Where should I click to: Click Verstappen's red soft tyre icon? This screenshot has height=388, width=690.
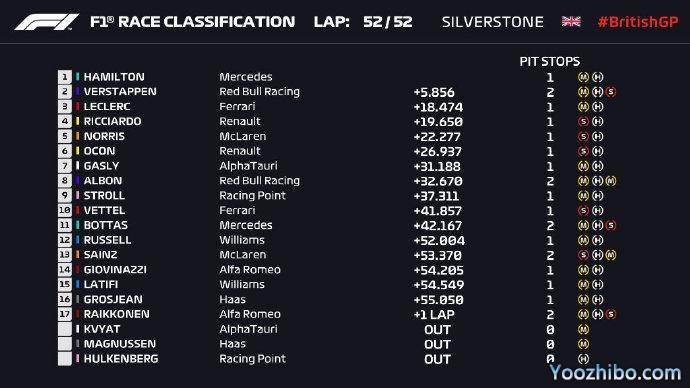coord(610,92)
